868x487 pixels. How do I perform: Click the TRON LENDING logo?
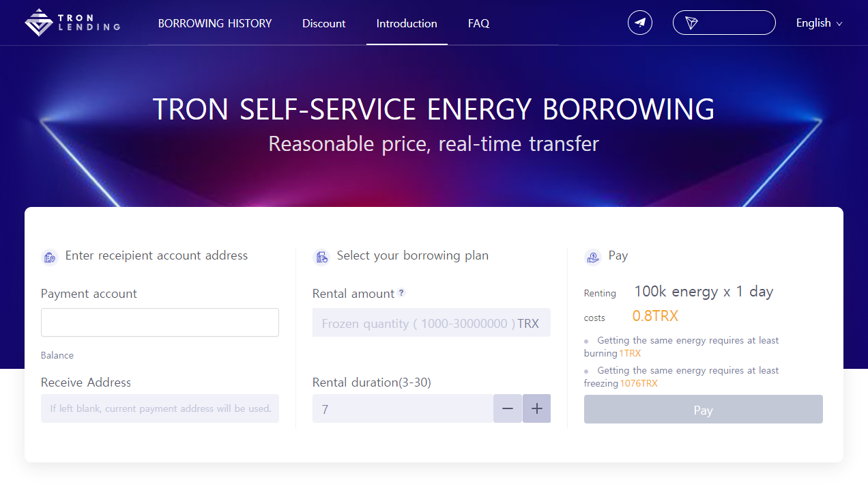coord(72,22)
